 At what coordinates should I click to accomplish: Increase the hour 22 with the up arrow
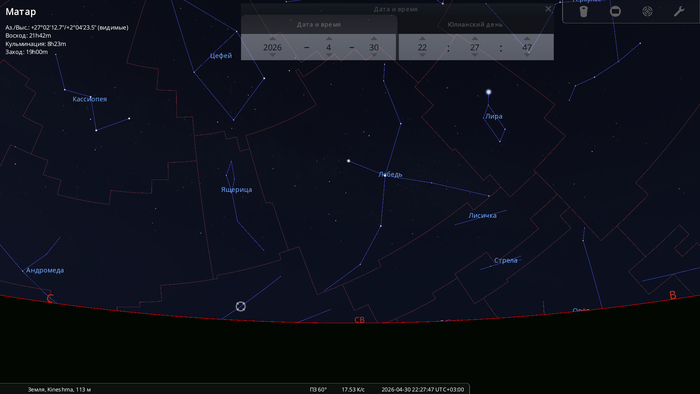pyautogui.click(x=422, y=39)
